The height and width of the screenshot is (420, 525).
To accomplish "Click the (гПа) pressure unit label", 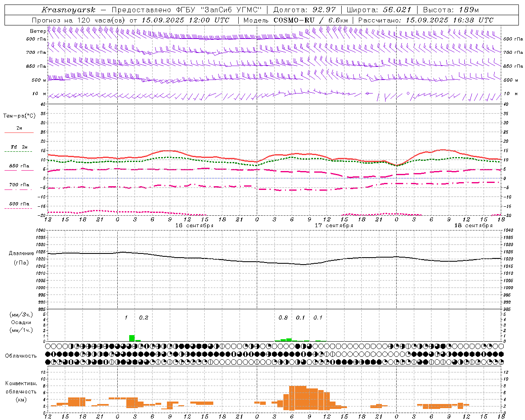I will point(21,263).
